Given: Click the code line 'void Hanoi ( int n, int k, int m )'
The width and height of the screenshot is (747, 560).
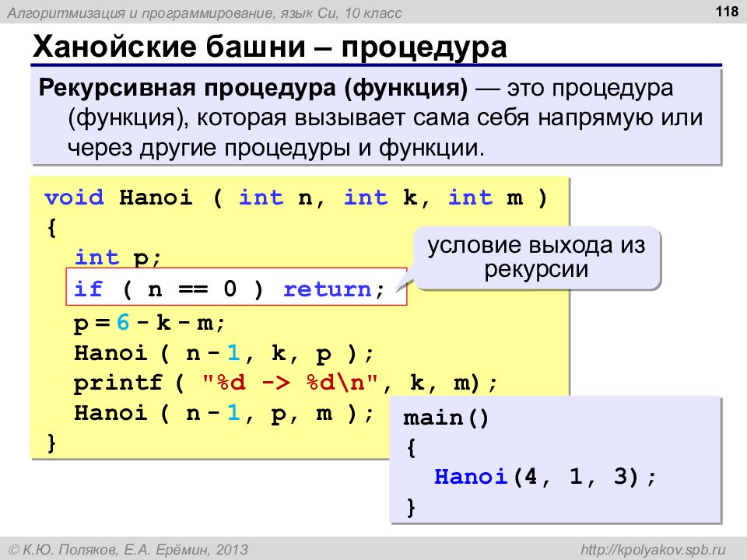Looking at the screenshot, I should (296, 198).
